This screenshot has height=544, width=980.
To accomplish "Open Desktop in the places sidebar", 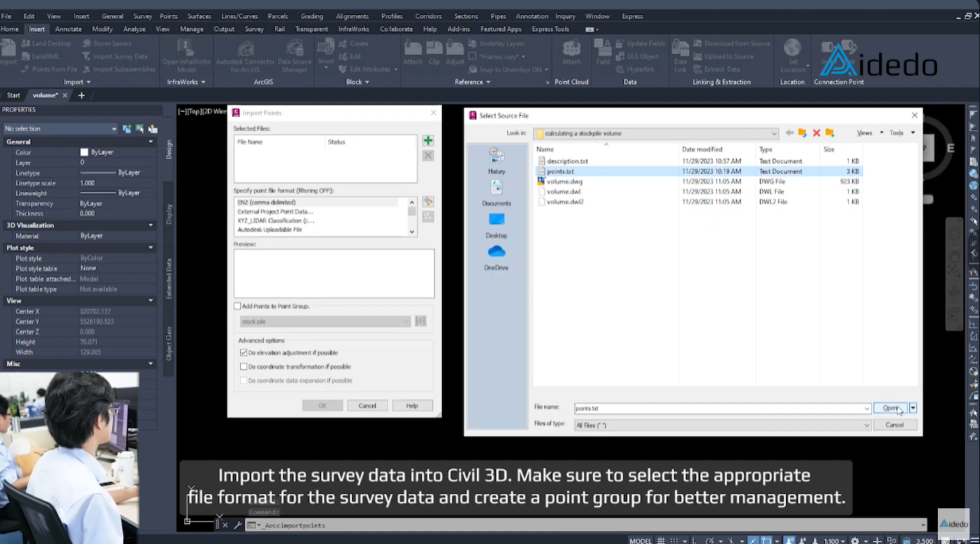I will (x=497, y=226).
